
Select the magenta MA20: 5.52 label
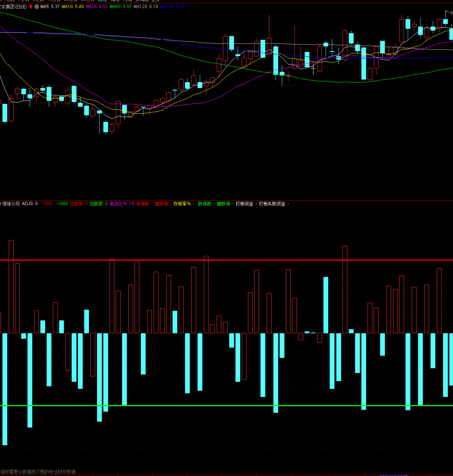(x=97, y=7)
